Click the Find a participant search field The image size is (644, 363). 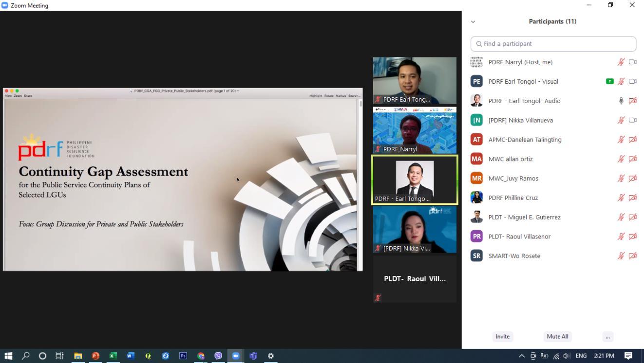[x=553, y=44]
